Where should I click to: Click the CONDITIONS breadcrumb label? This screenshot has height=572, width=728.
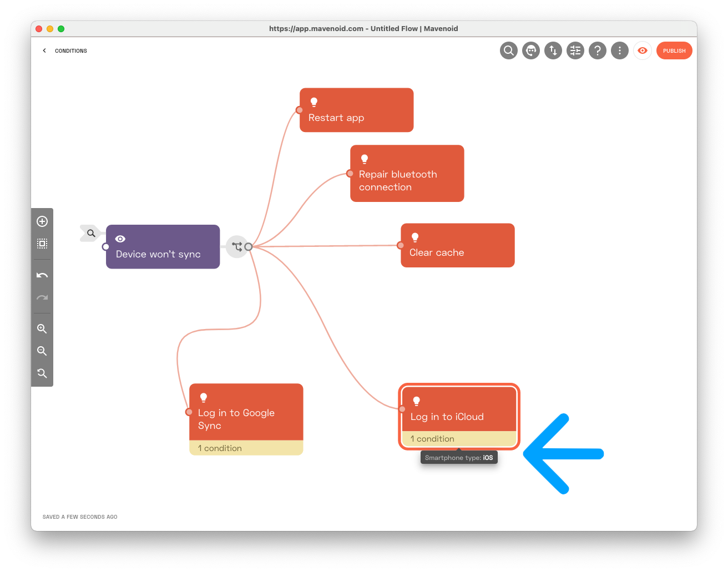(x=71, y=50)
